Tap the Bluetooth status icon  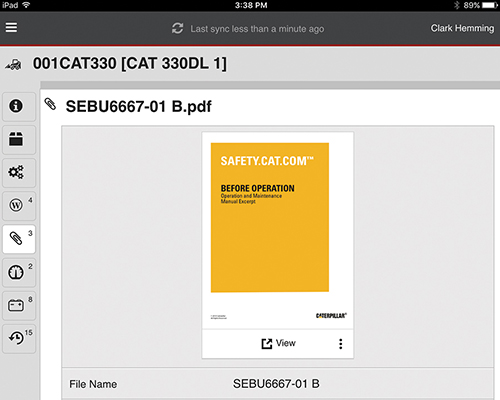(x=456, y=5)
